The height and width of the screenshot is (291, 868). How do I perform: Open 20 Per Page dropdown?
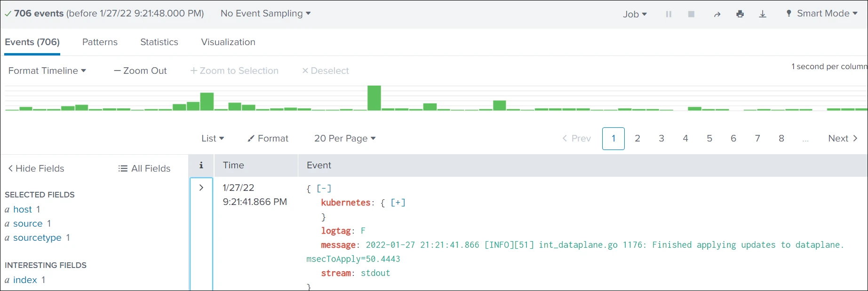(x=345, y=138)
